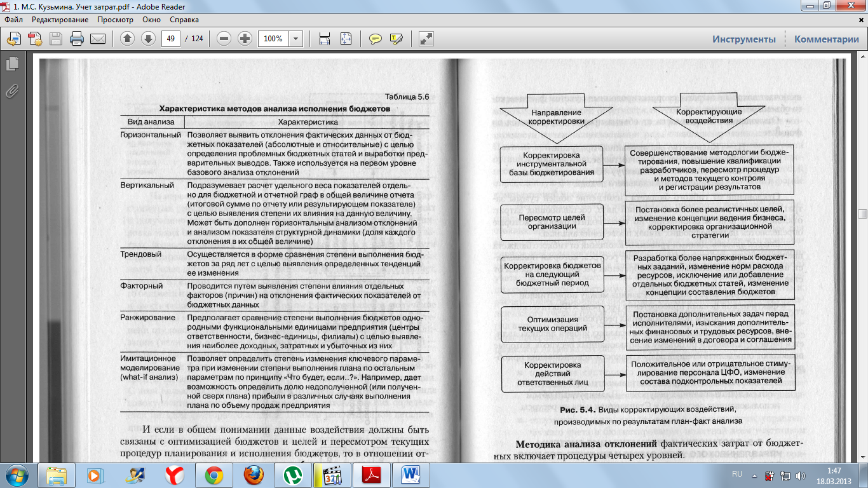This screenshot has width=868, height=488.
Task: Open Microsoft Word from taskbar
Action: click(410, 475)
